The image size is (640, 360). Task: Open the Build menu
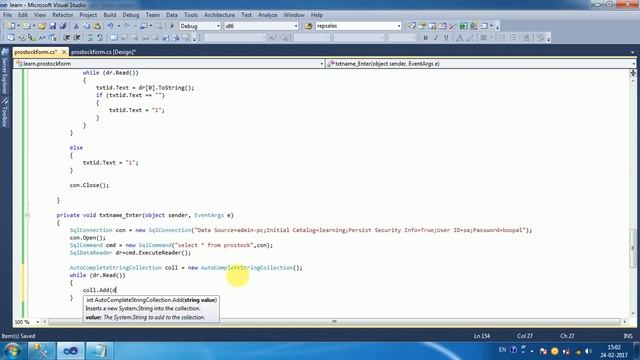109,15
